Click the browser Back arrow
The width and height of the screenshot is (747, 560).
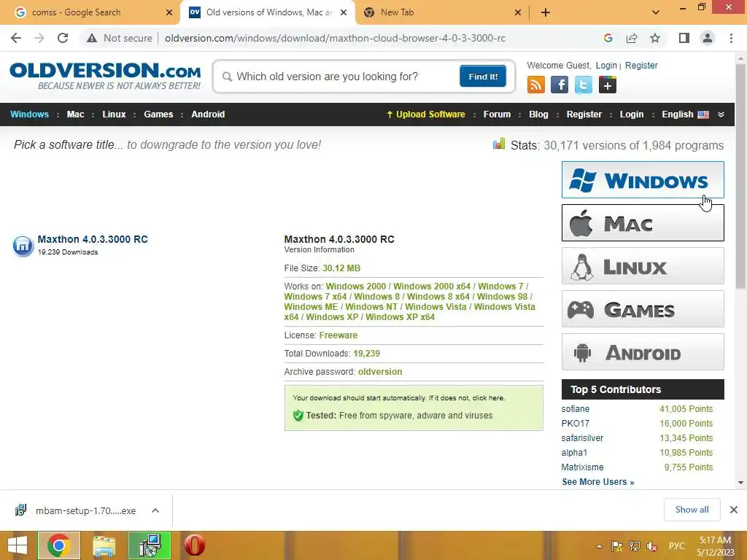[16, 38]
